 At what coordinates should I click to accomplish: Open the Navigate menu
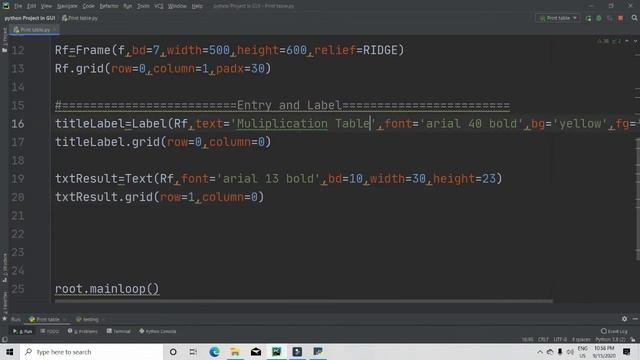tap(67, 6)
